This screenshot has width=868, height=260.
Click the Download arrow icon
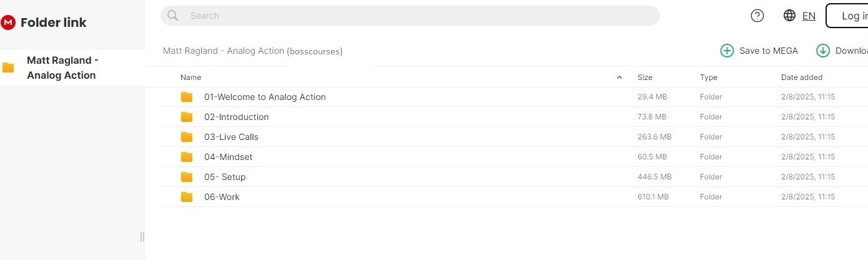(823, 51)
